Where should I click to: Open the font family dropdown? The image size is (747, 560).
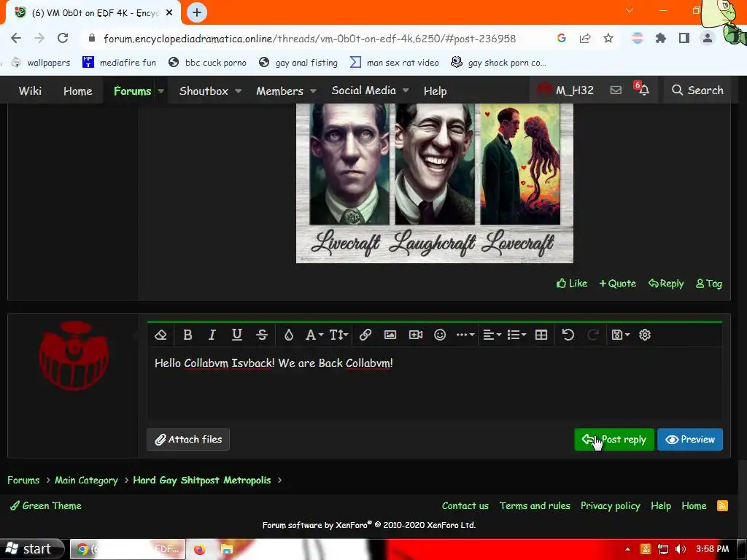click(314, 335)
